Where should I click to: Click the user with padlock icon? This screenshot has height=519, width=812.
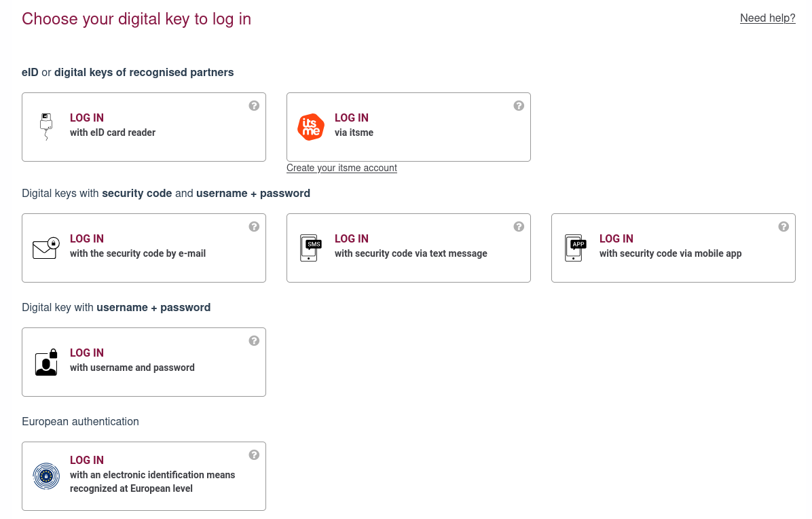pos(45,363)
